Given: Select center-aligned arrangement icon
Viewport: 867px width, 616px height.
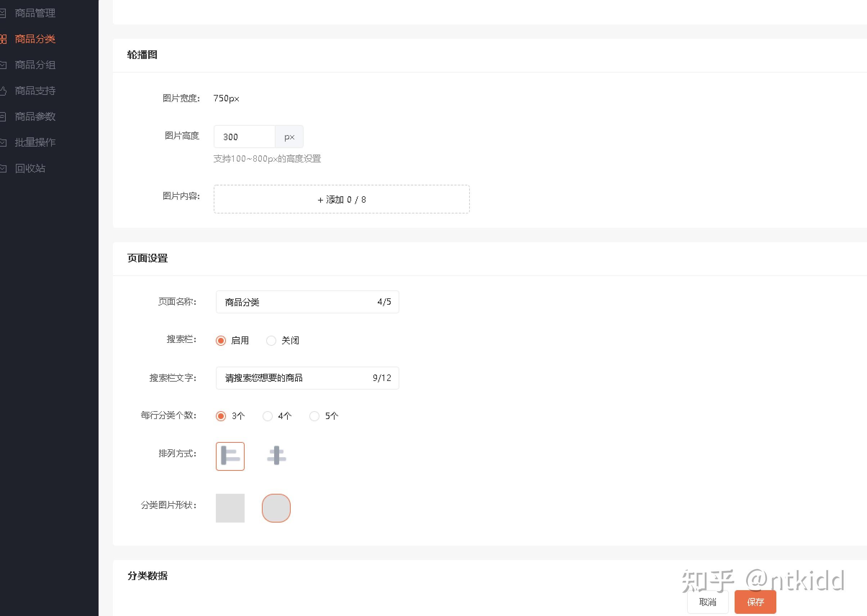Looking at the screenshot, I should point(276,456).
